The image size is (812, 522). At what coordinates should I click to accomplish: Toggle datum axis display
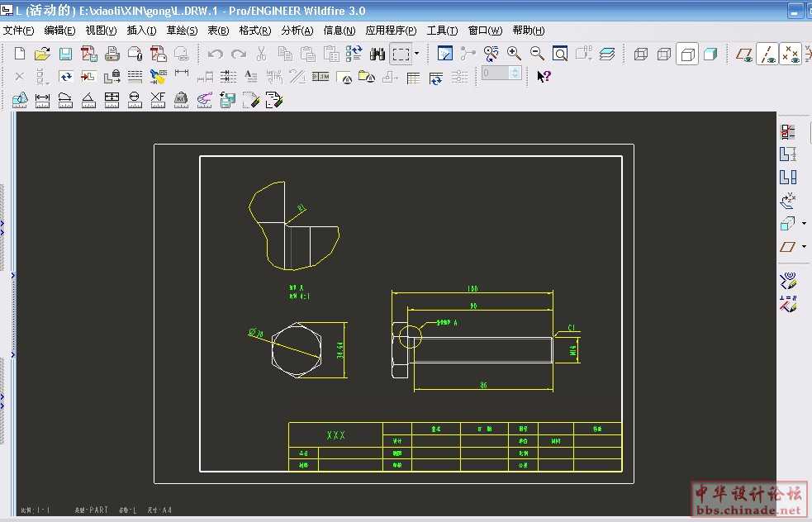(x=768, y=55)
